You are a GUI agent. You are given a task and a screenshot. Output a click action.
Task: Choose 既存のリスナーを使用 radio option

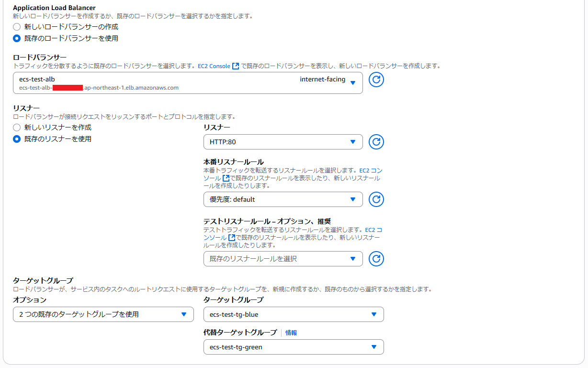[17, 139]
